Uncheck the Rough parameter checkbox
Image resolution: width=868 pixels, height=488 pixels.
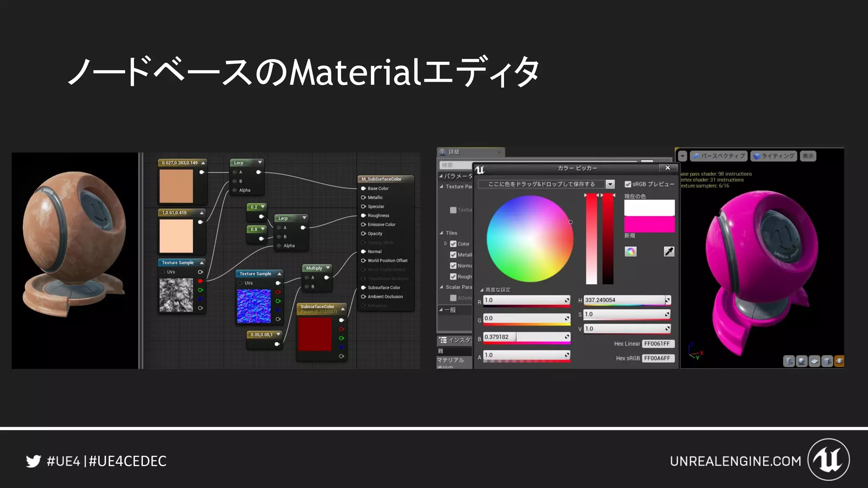click(453, 277)
